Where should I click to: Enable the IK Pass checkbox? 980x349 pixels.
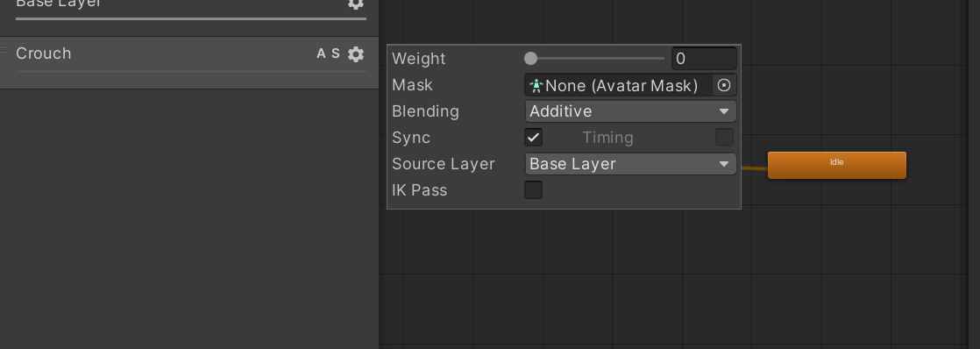[x=533, y=190]
